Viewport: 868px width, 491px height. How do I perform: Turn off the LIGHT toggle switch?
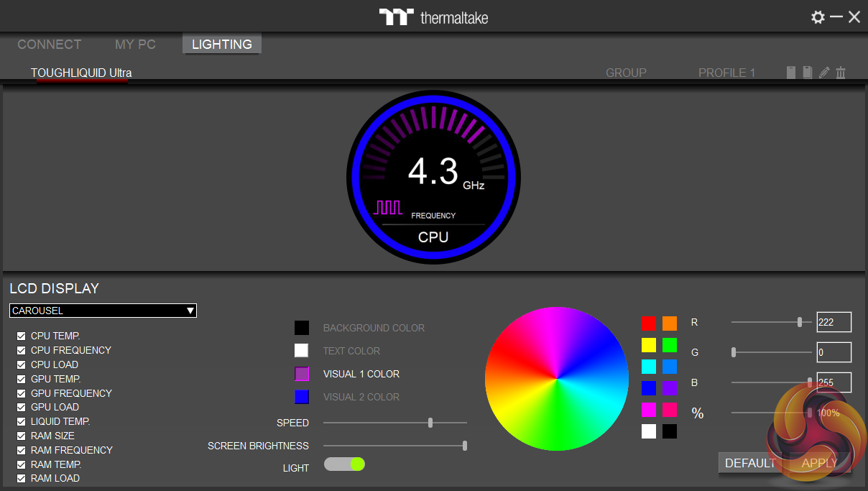point(345,464)
